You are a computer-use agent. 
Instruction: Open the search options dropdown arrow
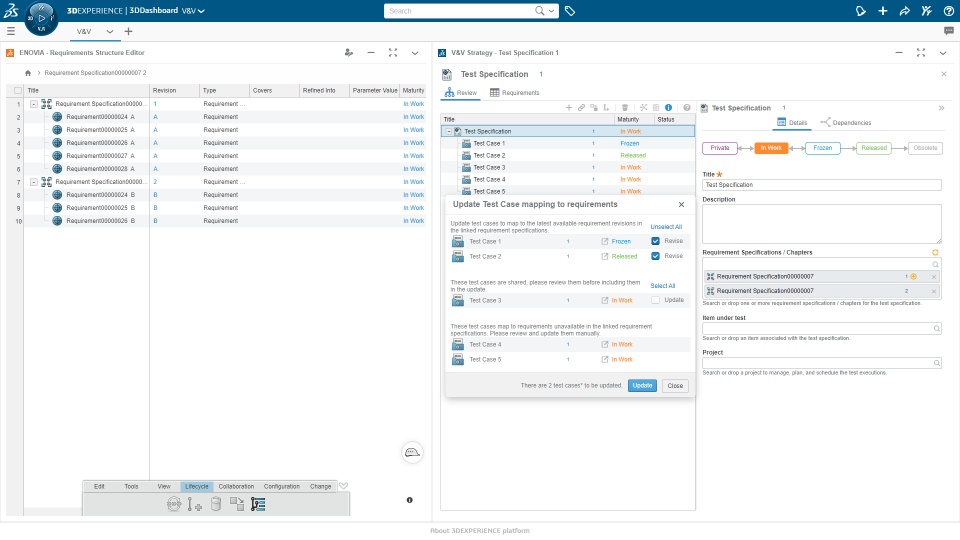[x=552, y=10]
